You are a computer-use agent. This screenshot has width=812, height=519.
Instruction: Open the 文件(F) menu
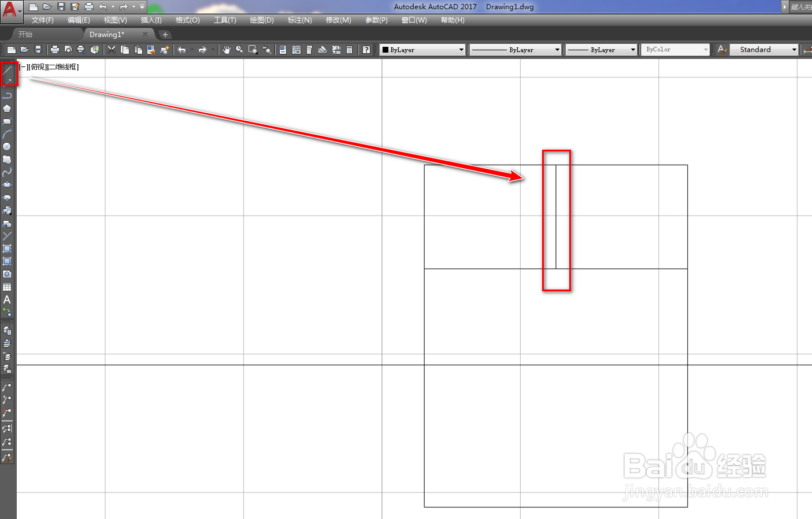(x=42, y=20)
